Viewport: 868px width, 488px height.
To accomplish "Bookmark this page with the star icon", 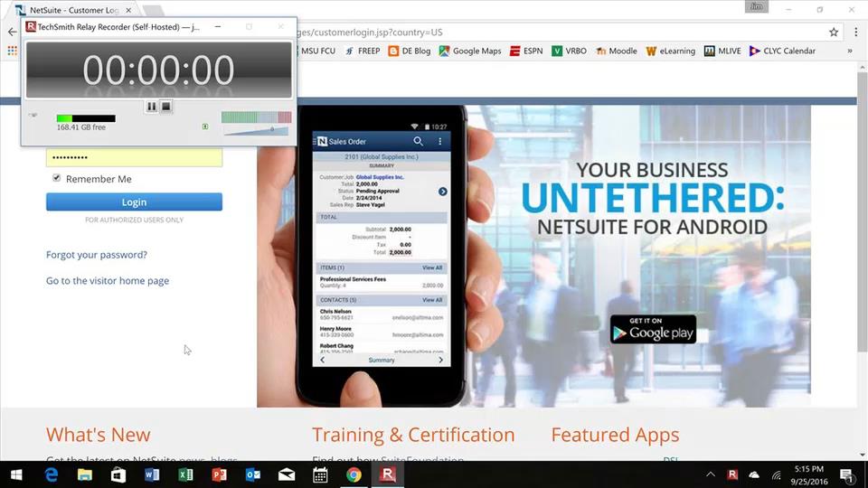I will [x=833, y=33].
